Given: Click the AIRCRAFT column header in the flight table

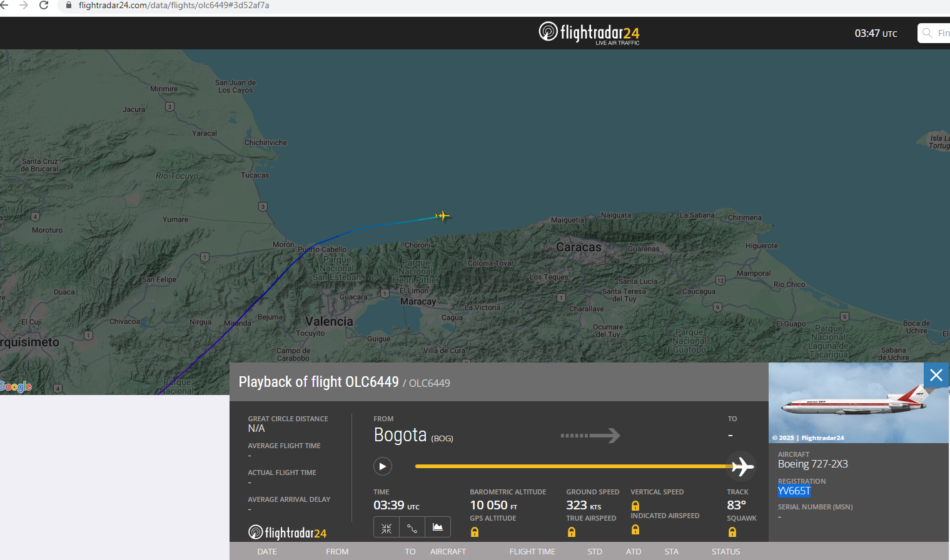Looking at the screenshot, I should click(x=448, y=552).
